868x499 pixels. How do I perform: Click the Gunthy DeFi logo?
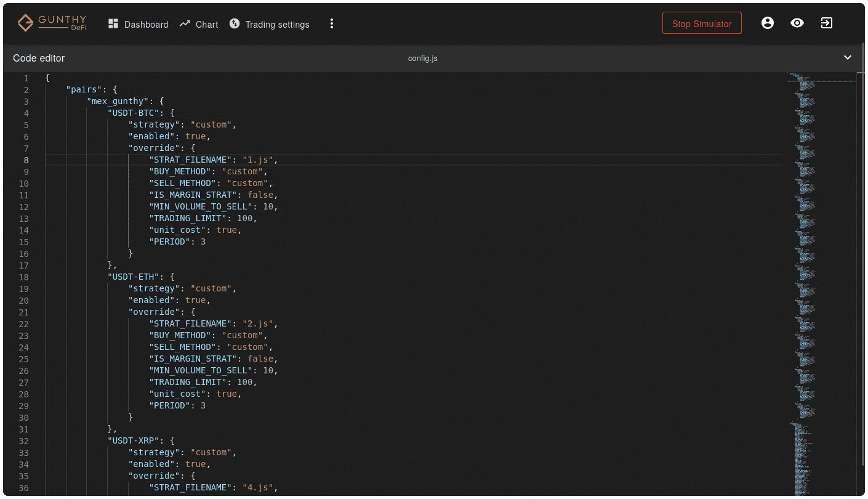[x=52, y=23]
